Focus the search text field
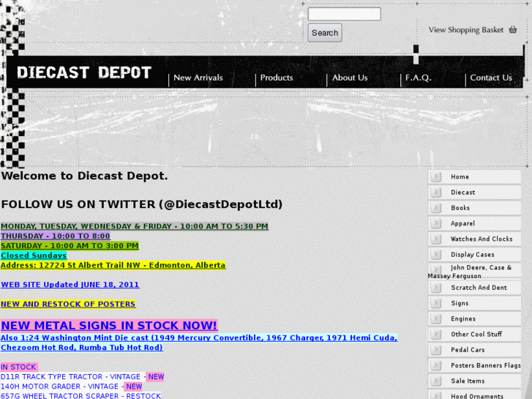The height and width of the screenshot is (399, 532). pos(344,14)
